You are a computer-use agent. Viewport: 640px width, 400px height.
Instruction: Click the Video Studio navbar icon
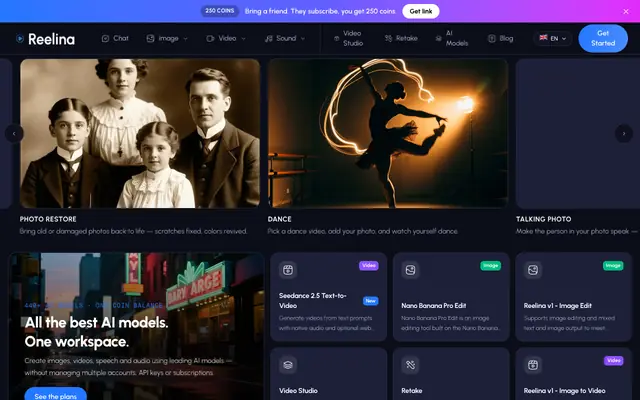[x=336, y=38]
